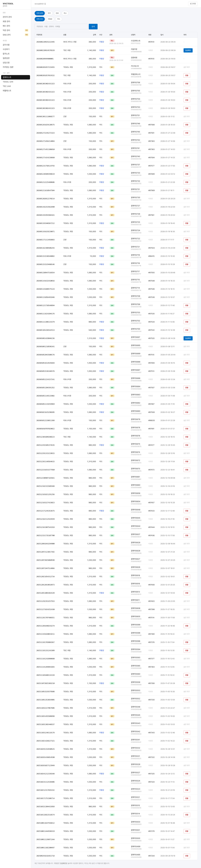
Task: Click 환불 in the 결제자5521 row
Action: (186, 798)
